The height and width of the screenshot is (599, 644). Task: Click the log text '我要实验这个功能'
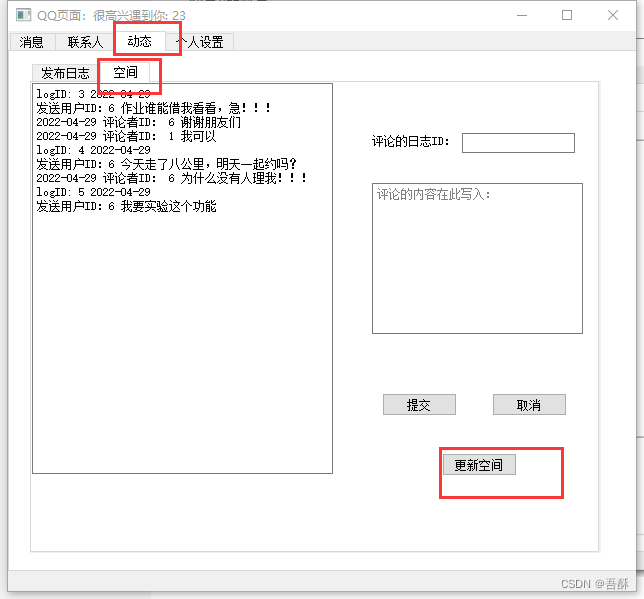click(x=168, y=206)
